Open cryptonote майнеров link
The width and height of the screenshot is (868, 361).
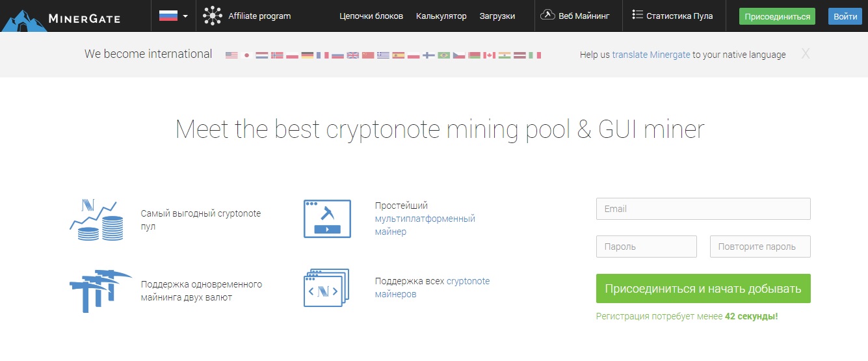tap(432, 287)
